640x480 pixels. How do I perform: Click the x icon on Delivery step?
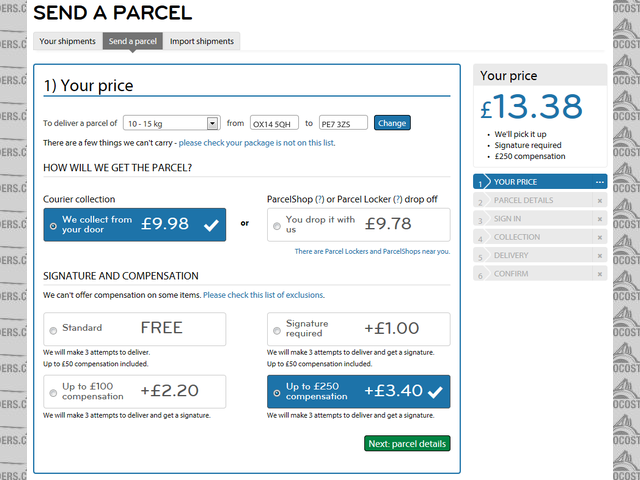pos(599,256)
